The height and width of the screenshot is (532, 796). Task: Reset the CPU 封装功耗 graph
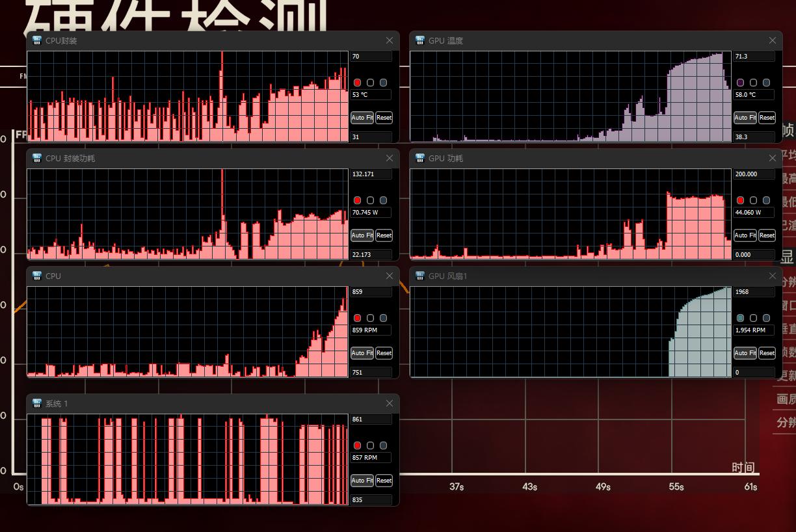[x=384, y=235]
